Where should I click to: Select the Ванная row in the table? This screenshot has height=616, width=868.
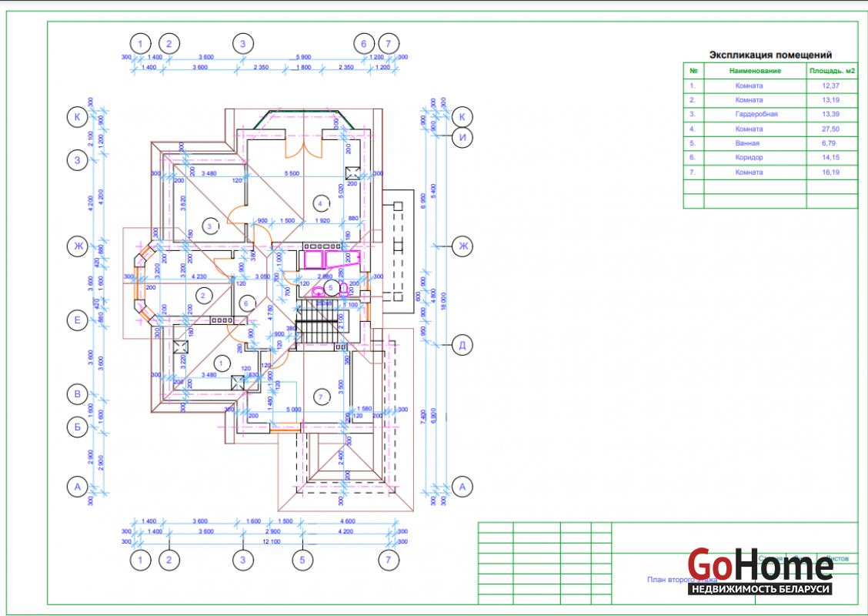(x=747, y=143)
